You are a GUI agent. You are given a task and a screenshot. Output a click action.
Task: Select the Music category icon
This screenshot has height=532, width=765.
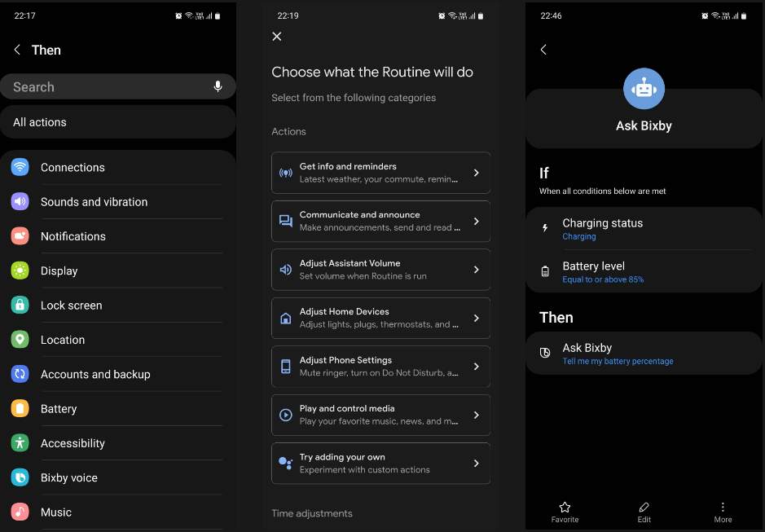click(x=22, y=512)
